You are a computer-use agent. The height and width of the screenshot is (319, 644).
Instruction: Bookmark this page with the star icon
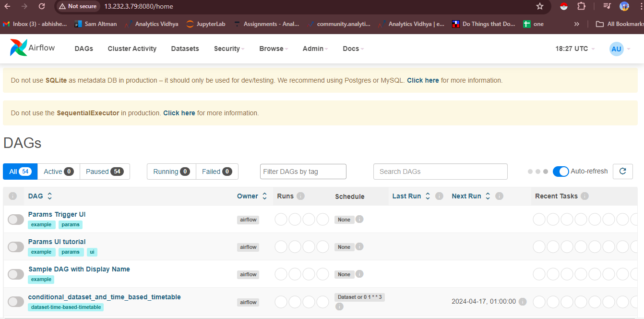540,6
